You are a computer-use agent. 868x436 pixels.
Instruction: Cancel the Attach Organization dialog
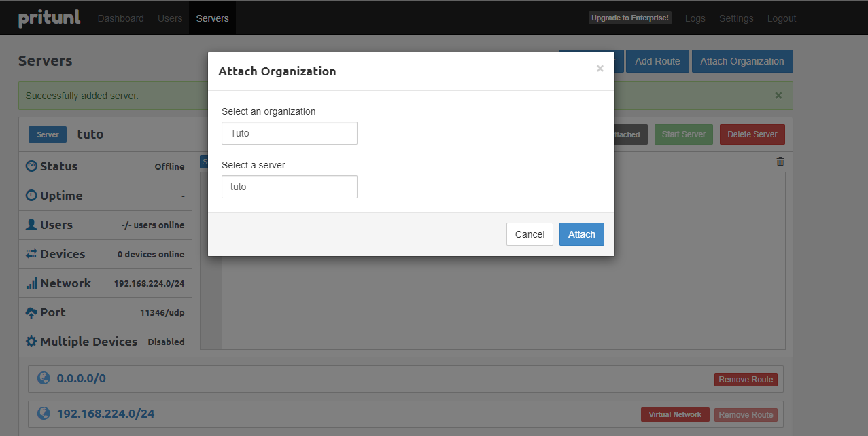[530, 234]
